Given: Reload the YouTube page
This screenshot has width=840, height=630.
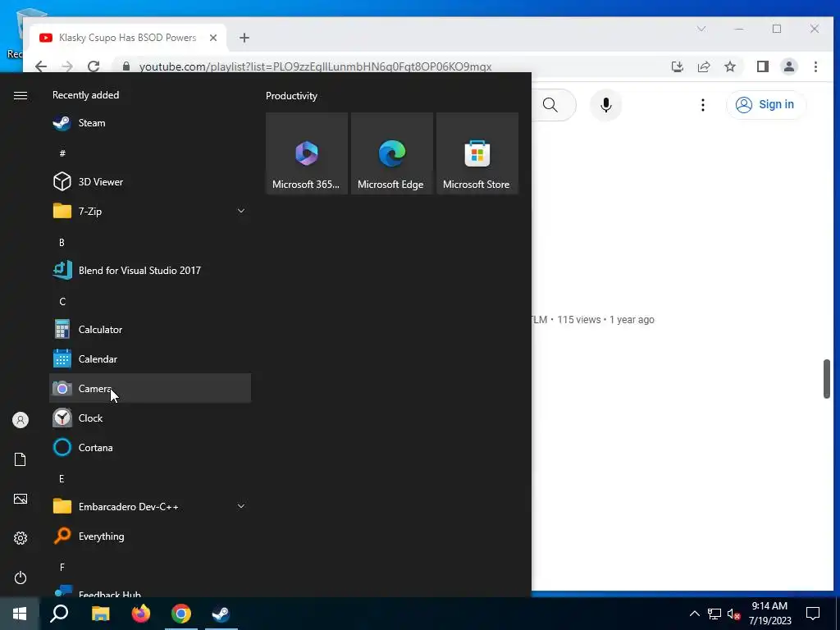Looking at the screenshot, I should tap(94, 66).
